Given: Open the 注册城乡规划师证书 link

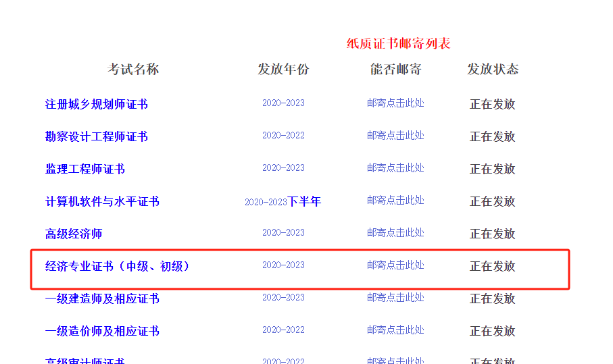Looking at the screenshot, I should pos(96,104).
